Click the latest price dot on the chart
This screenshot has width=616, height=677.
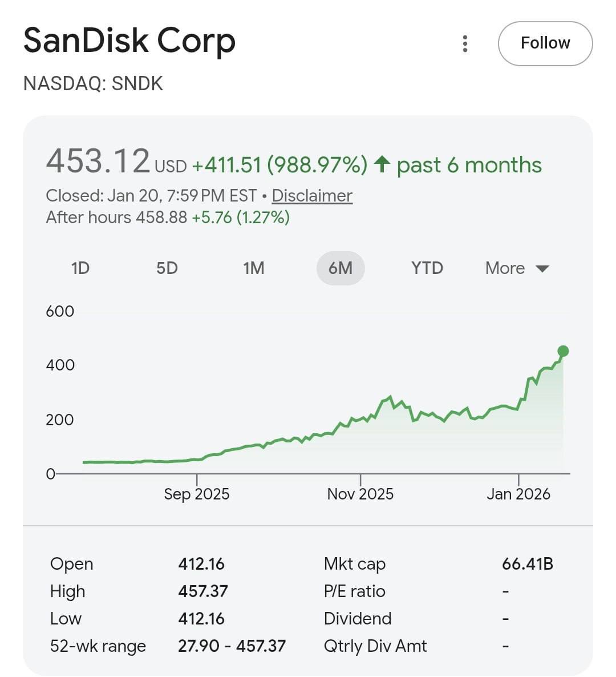564,350
